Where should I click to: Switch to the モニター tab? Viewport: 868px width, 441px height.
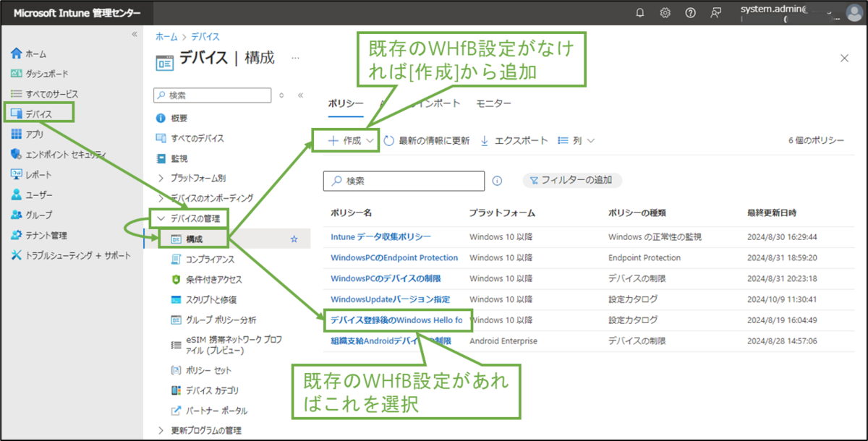(493, 103)
